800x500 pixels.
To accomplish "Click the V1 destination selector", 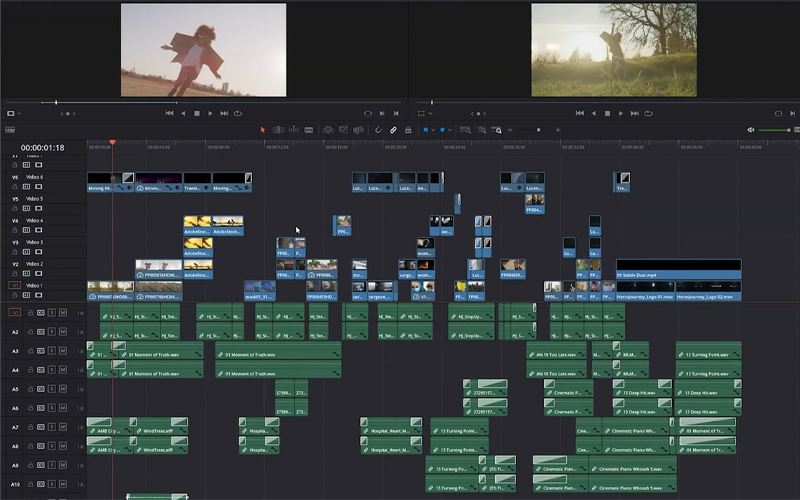I will click(15, 286).
